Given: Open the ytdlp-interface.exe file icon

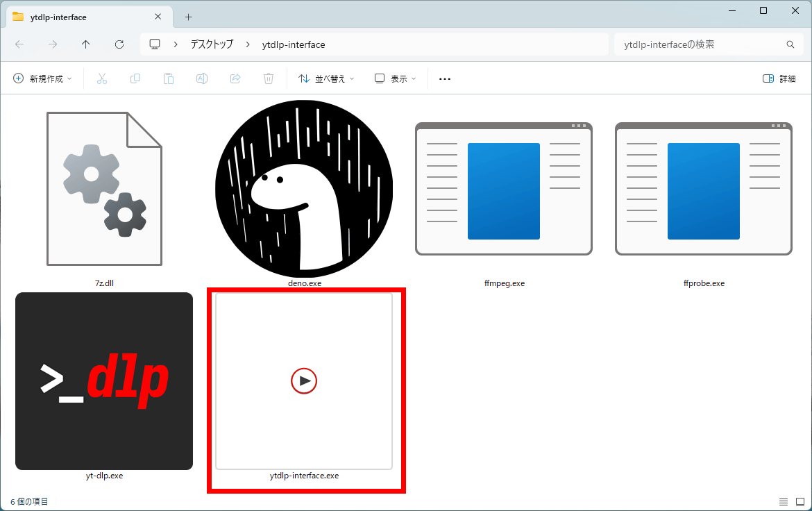Looking at the screenshot, I should tap(304, 380).
